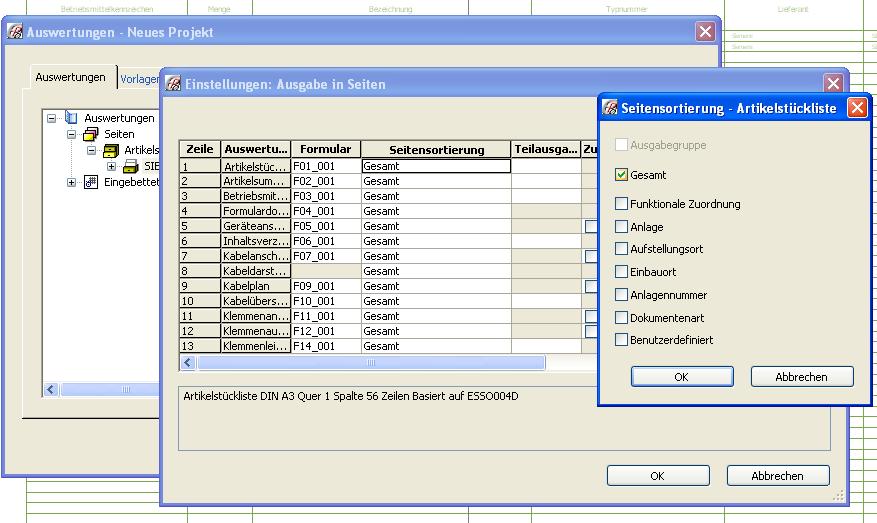
Task: Click the Auswertungen book icon in the tree
Action: (71, 117)
